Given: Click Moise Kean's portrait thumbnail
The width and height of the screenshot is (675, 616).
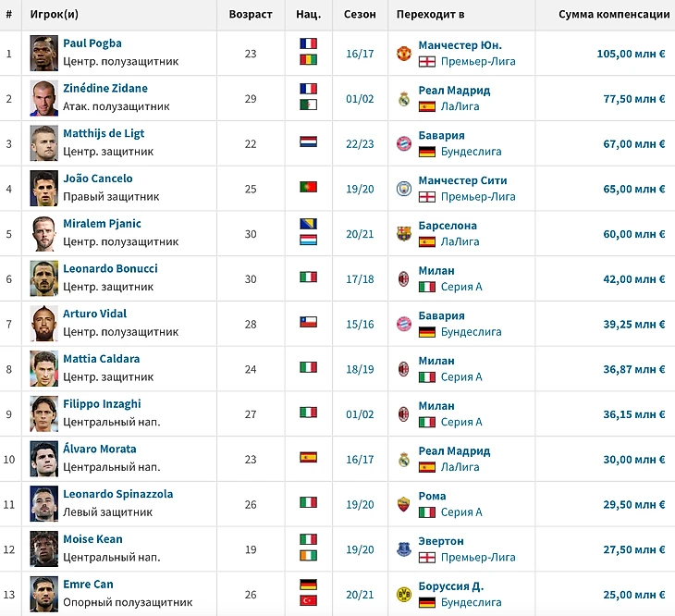Looking at the screenshot, I should [43, 548].
